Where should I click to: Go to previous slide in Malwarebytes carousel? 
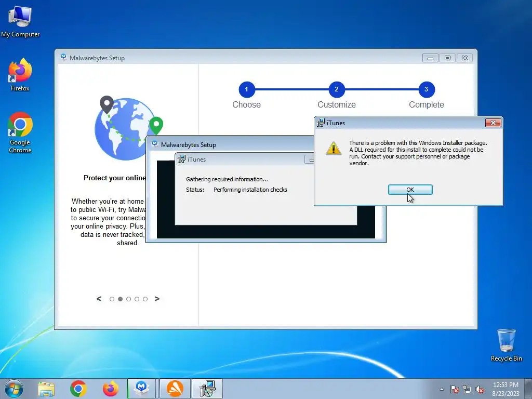coord(99,299)
